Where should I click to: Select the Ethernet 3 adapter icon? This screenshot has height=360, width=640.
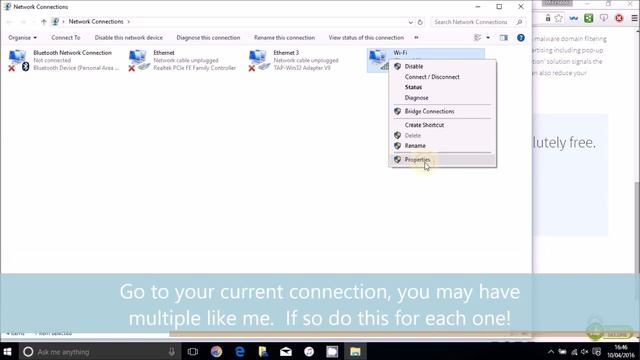pos(258,60)
